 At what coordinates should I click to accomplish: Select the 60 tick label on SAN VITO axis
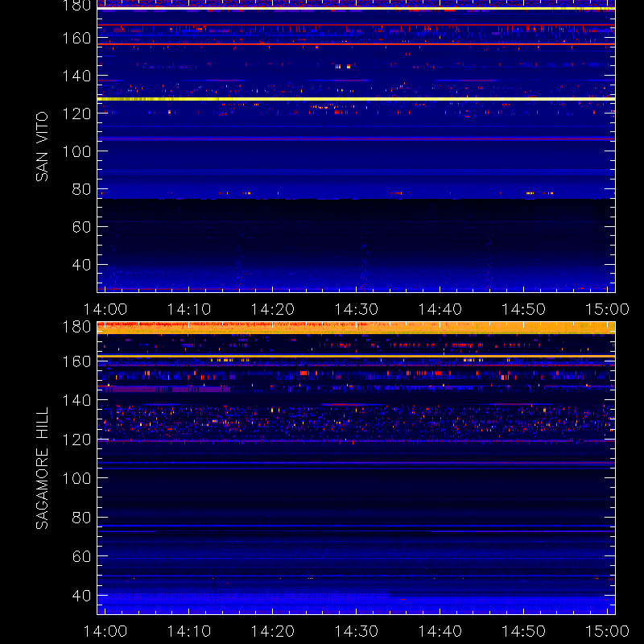(81, 227)
